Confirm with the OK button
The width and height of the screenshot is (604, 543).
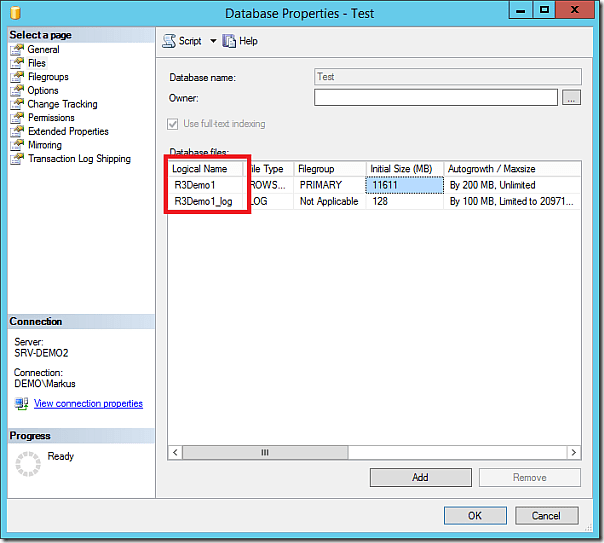pyautogui.click(x=475, y=515)
